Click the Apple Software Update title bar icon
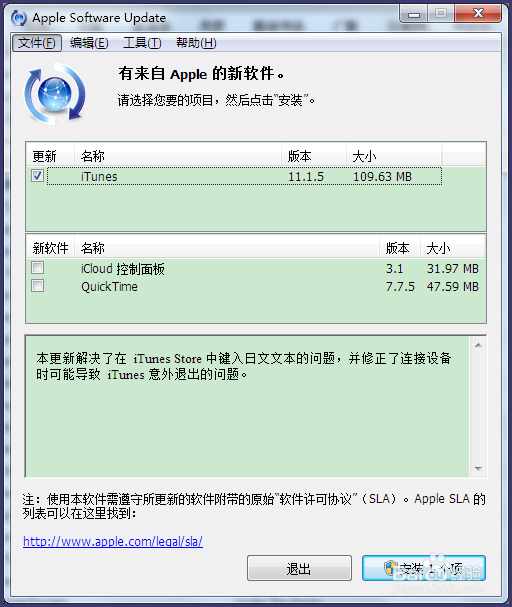 coord(19,18)
